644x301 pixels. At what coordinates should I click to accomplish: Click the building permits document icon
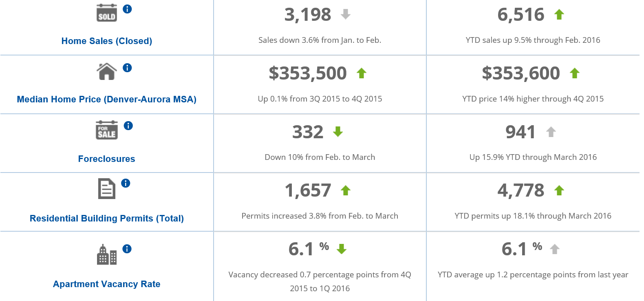(x=107, y=189)
